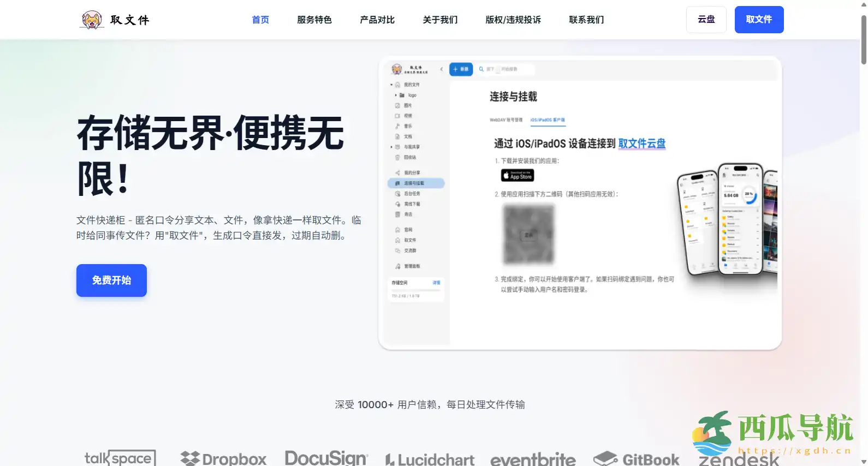
Task: Open the 版权/违规投诉 link
Action: click(x=513, y=20)
